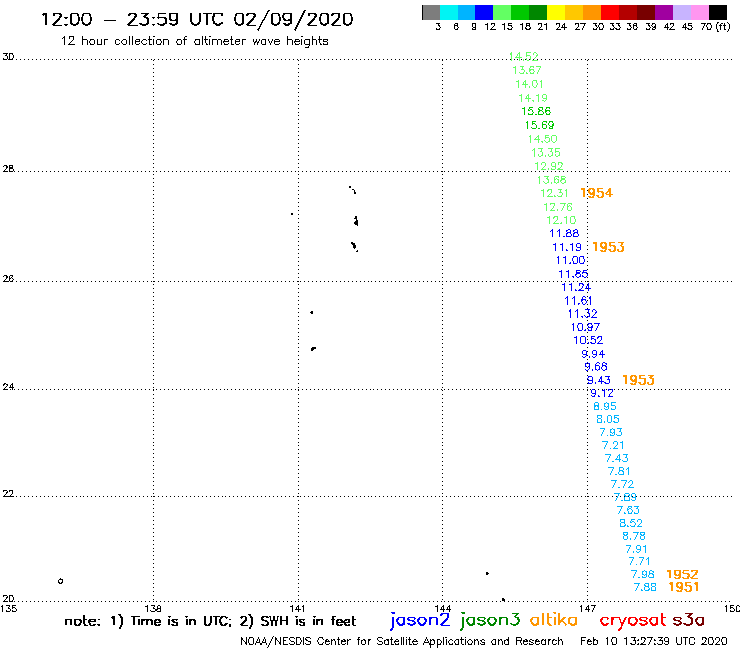Click the jason2 satellite label

(420, 621)
